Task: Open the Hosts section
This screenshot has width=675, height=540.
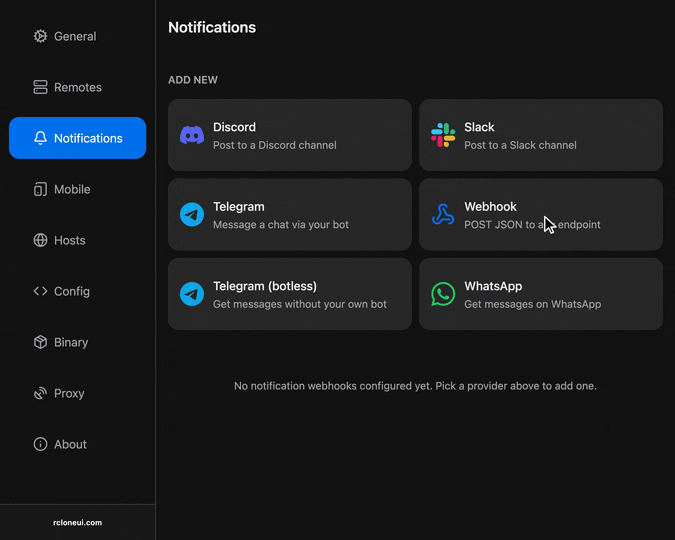Action: point(77,240)
